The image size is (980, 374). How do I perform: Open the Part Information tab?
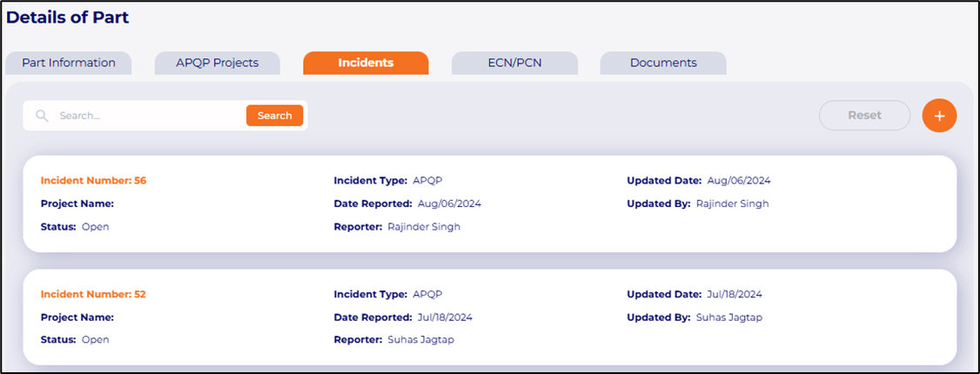(69, 63)
